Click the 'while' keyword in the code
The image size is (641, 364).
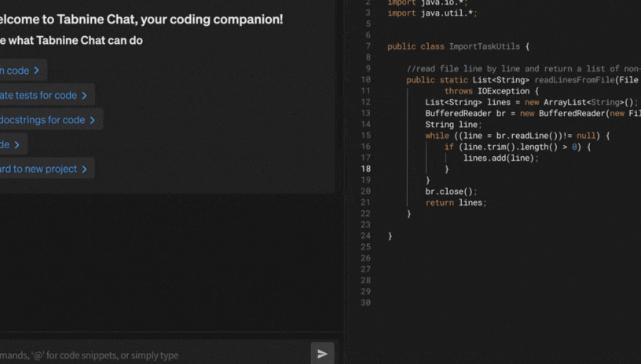click(x=437, y=136)
